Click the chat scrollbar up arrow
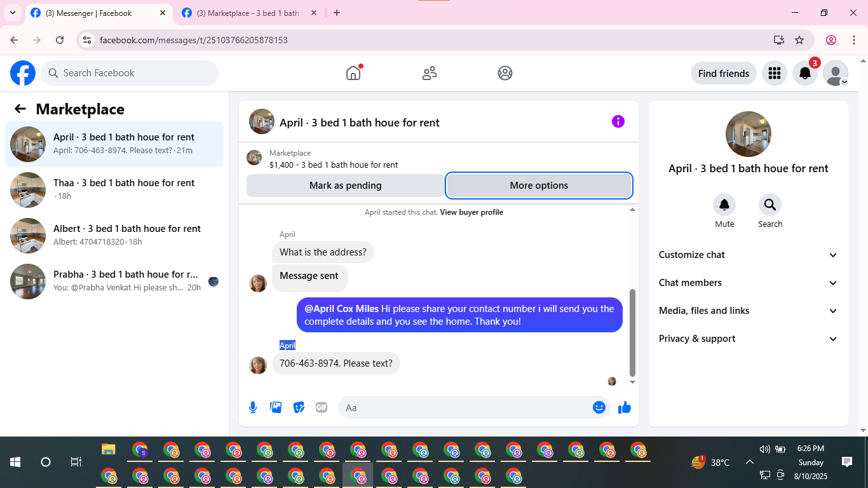Screen dimensions: 868x488 (632, 210)
